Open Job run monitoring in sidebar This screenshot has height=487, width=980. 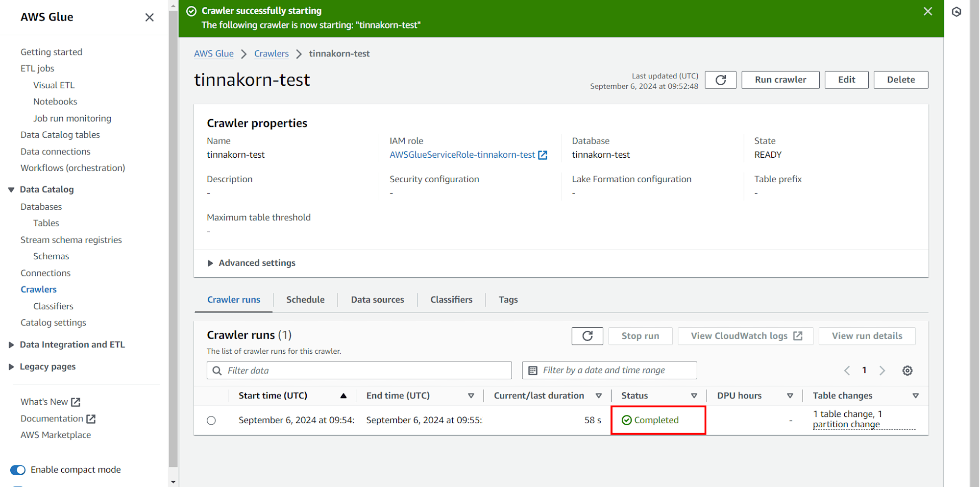(x=72, y=119)
